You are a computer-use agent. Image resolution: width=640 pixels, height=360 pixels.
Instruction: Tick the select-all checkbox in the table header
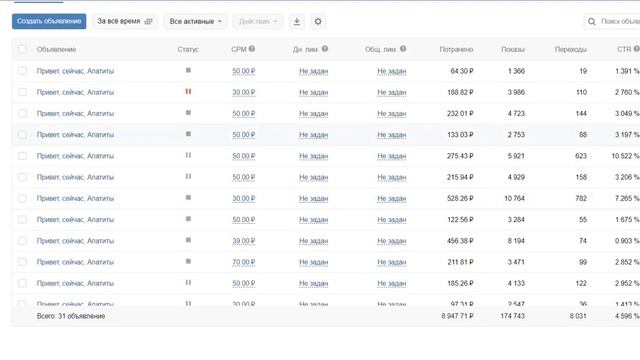(x=22, y=49)
